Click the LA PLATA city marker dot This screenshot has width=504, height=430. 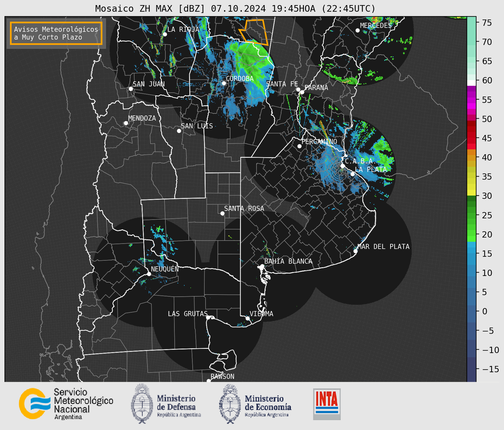click(353, 174)
